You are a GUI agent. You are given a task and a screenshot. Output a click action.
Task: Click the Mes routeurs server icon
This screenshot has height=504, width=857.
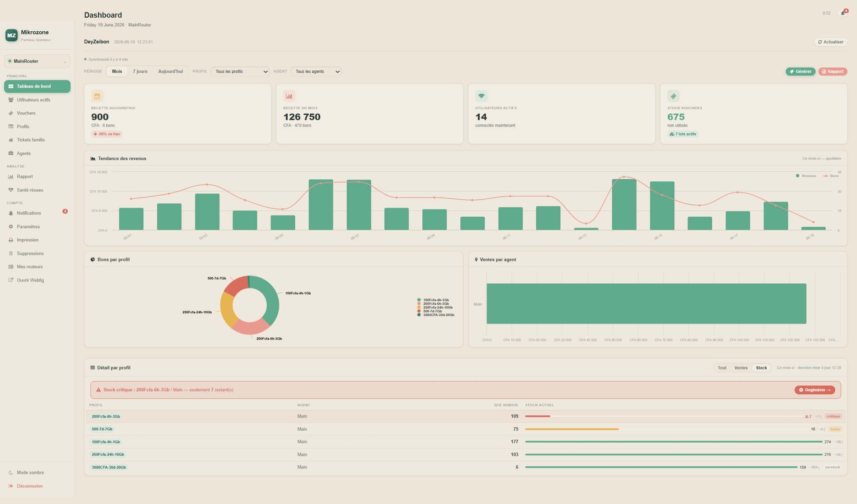click(11, 267)
